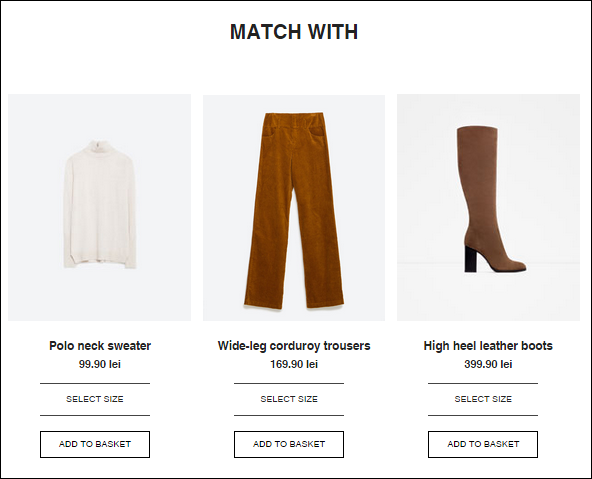
Task: Expand Select Size for corduroy trousers
Action: (x=289, y=399)
